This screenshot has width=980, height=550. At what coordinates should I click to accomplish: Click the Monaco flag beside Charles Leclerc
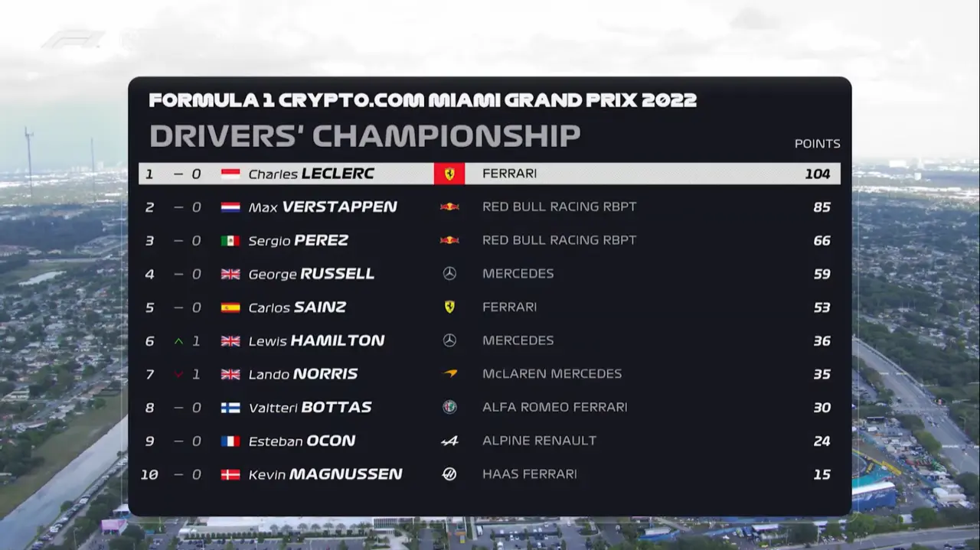pos(230,174)
